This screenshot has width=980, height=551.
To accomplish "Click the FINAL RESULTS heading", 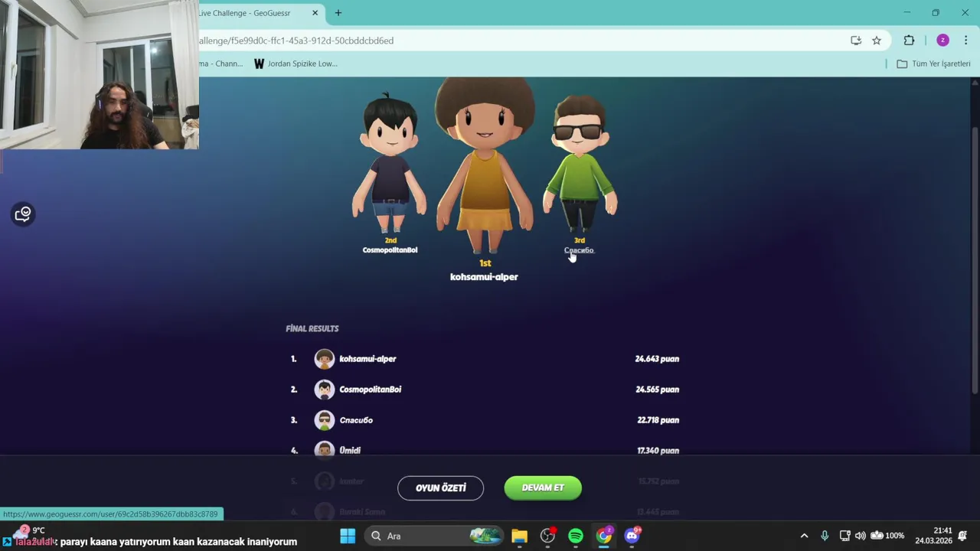I will pyautogui.click(x=312, y=328).
